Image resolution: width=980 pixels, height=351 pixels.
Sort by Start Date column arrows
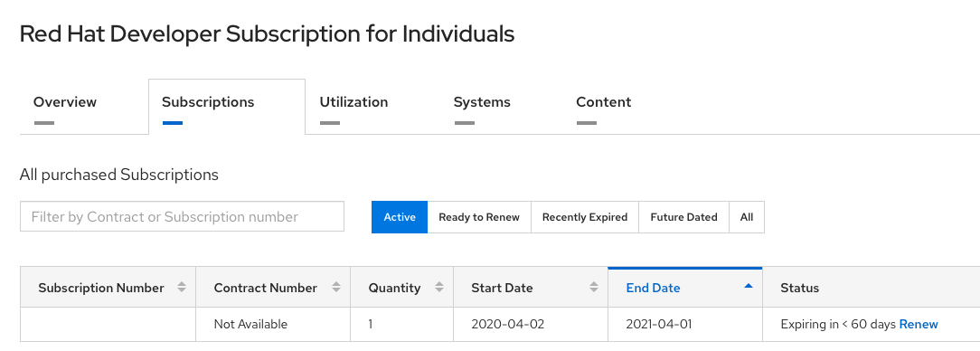pyautogui.click(x=594, y=287)
